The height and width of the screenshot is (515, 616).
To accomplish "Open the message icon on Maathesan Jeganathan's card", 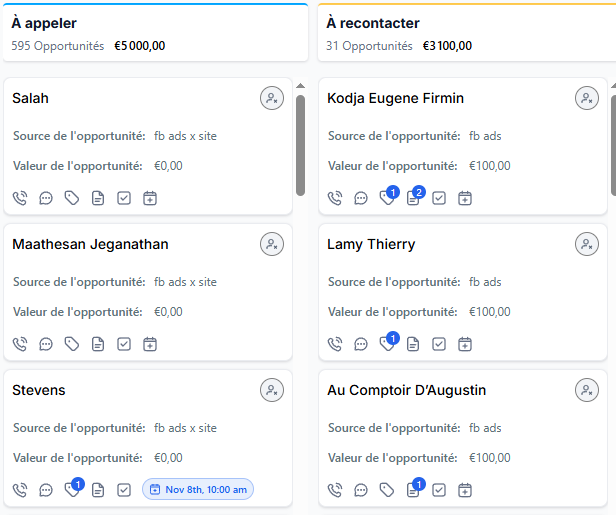I will [x=46, y=344].
